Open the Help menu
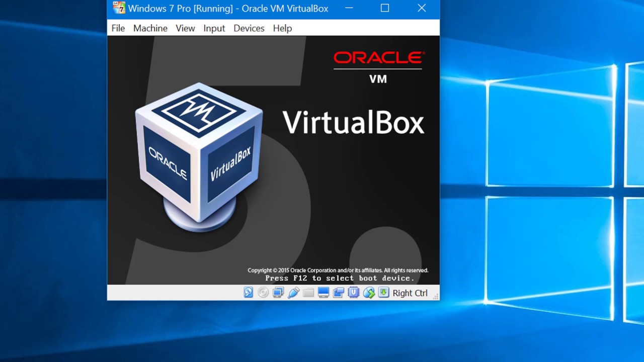 [x=282, y=28]
